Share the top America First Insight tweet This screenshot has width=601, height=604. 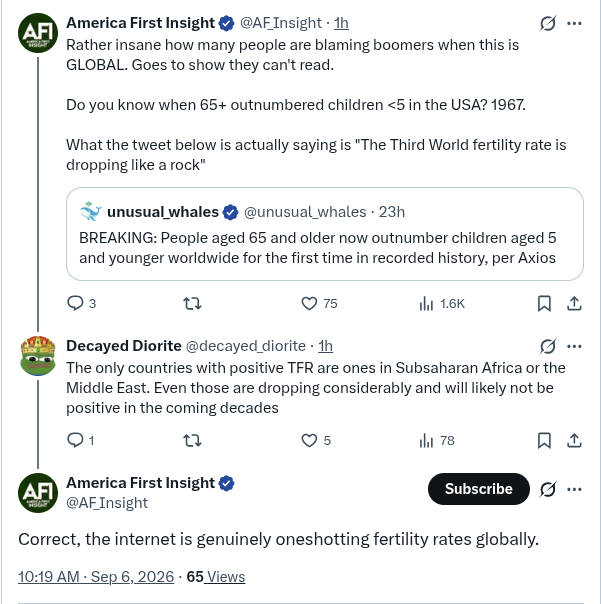pyautogui.click(x=574, y=303)
